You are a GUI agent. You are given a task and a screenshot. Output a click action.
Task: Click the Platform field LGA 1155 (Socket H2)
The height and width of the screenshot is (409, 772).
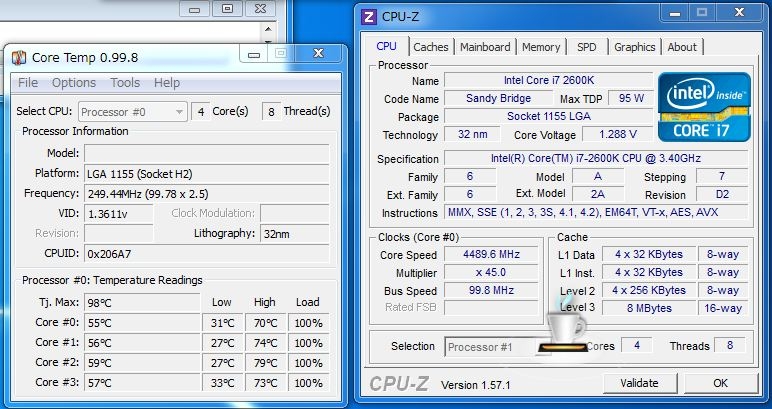tap(206, 174)
